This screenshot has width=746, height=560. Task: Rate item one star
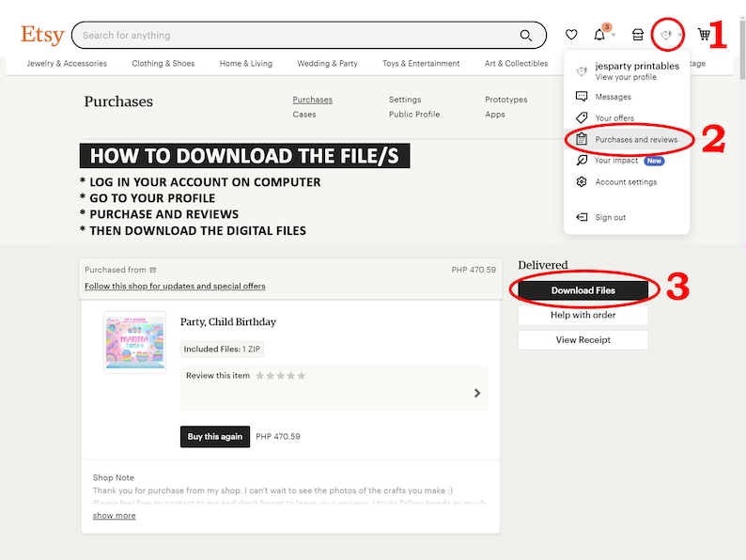pos(259,376)
